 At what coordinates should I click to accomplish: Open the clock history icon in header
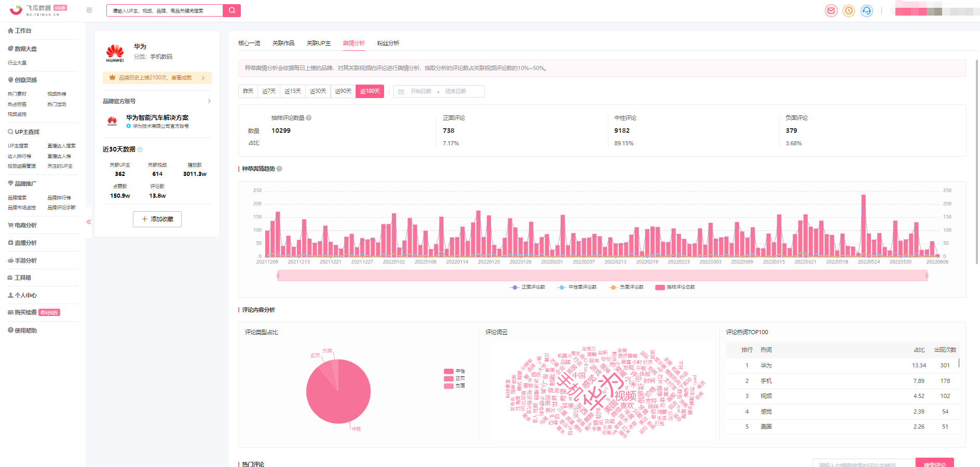tap(849, 10)
